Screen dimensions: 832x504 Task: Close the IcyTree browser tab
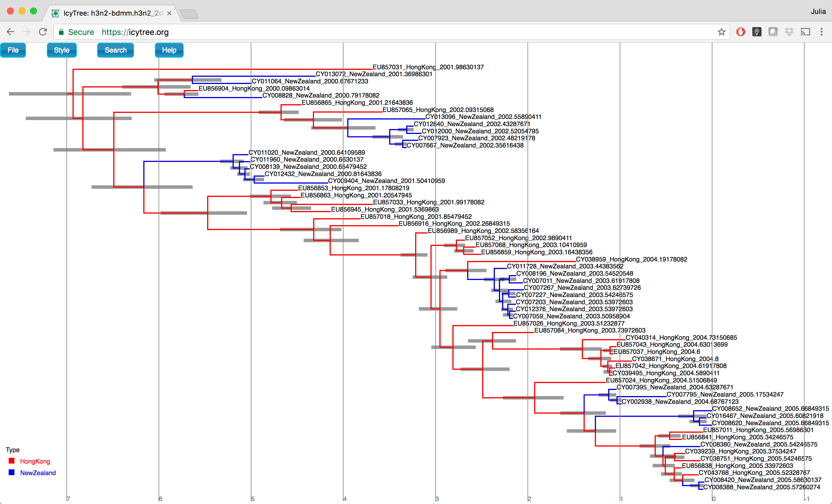click(x=169, y=13)
